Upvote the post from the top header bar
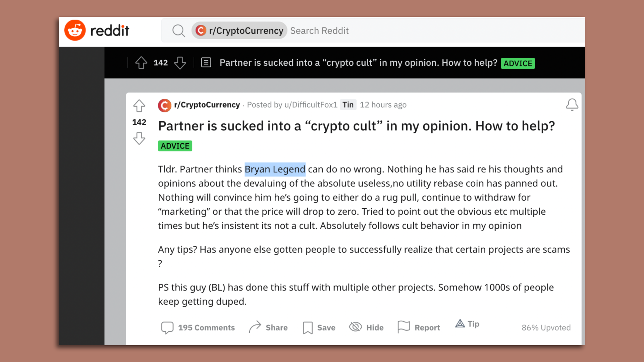Image resolution: width=644 pixels, height=362 pixels. coord(141,62)
